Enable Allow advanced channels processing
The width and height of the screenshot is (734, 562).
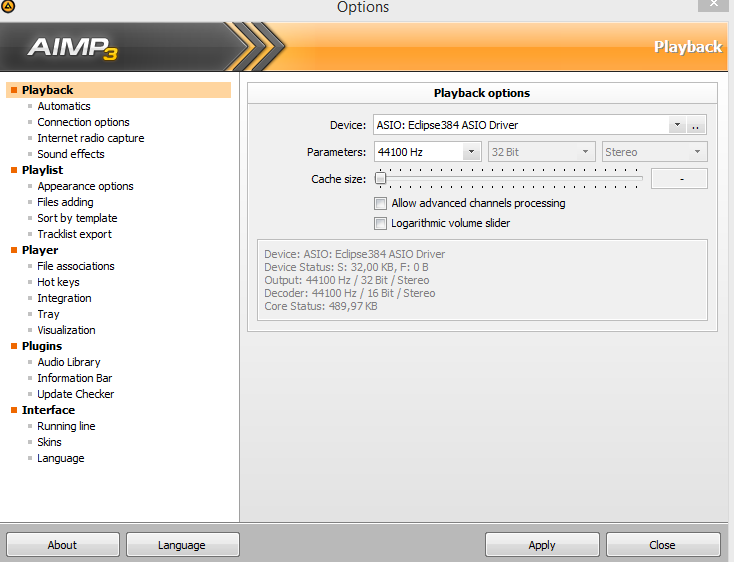pos(380,204)
